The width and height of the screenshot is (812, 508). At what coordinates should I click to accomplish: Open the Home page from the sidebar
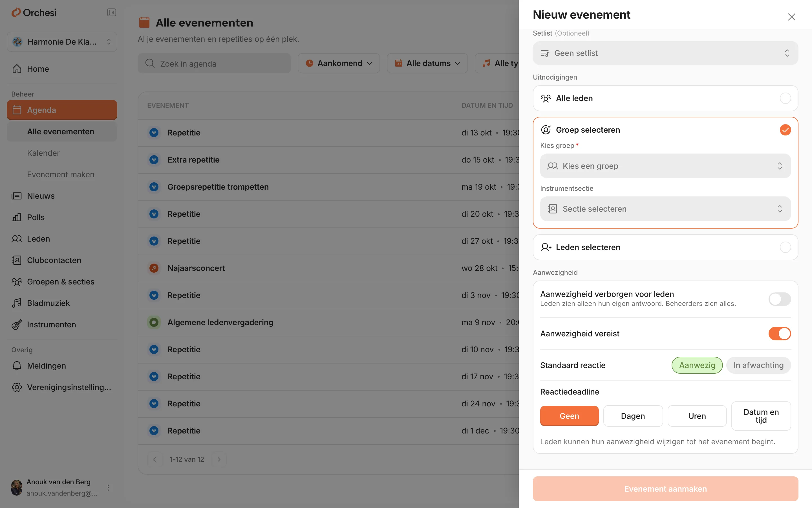[62, 69]
